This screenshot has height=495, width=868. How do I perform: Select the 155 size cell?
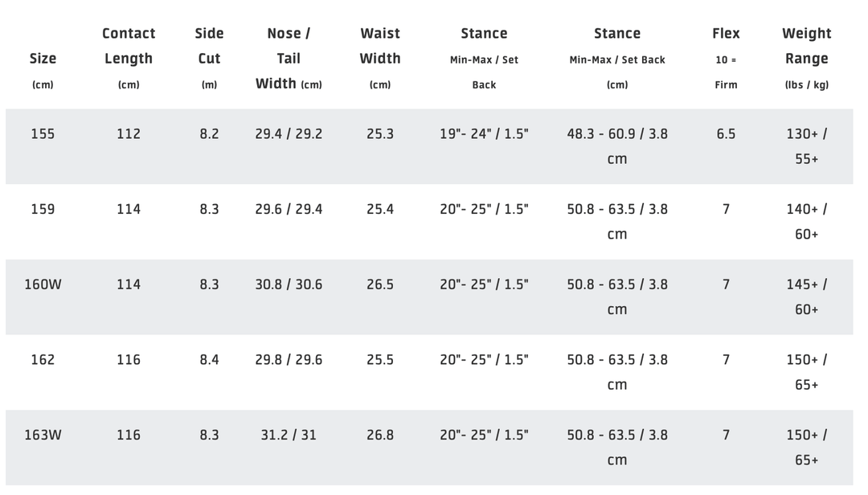pyautogui.click(x=43, y=134)
